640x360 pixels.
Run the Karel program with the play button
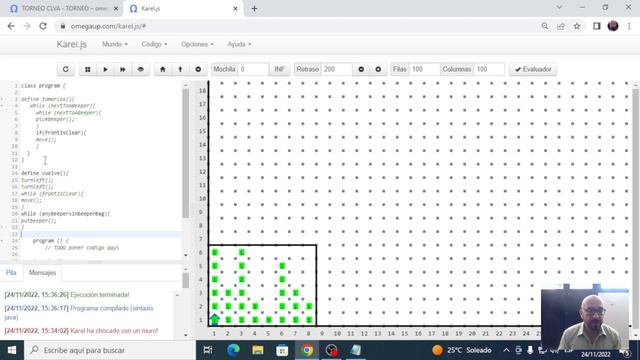pyautogui.click(x=105, y=69)
